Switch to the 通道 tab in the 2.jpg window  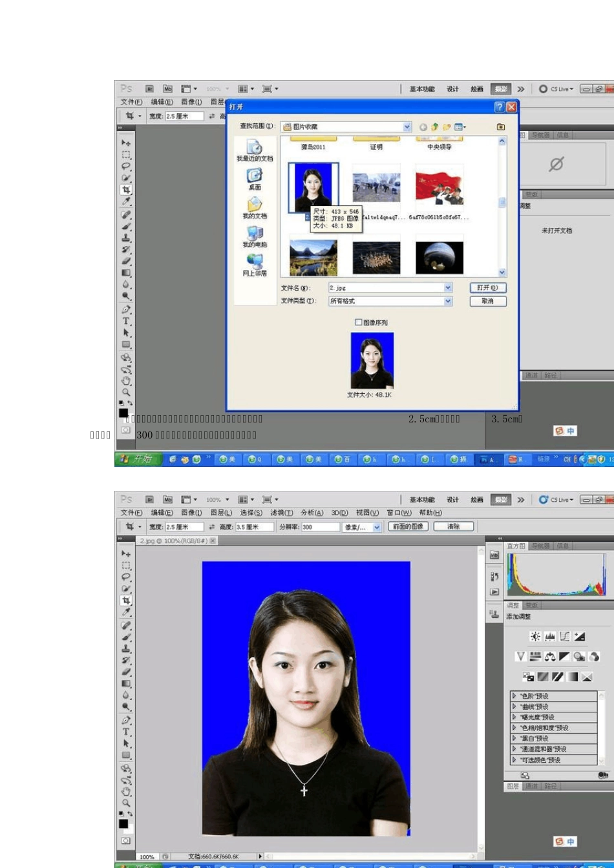point(531,786)
